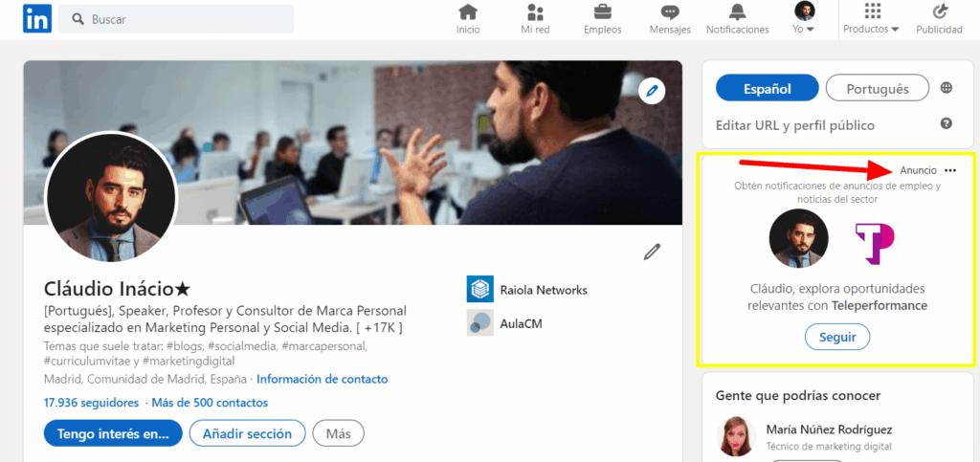
Task: Open Raiola Networks company entry
Action: (x=527, y=290)
